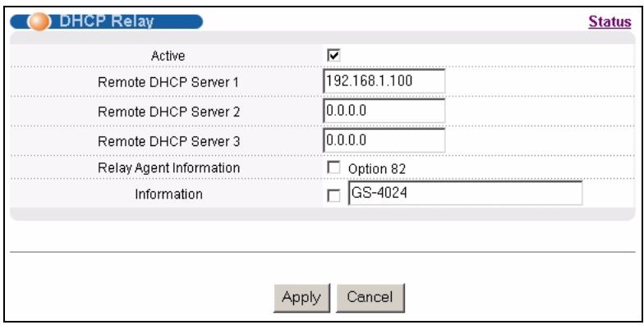
Task: Apply the DHCP Relay settings
Action: tap(301, 298)
